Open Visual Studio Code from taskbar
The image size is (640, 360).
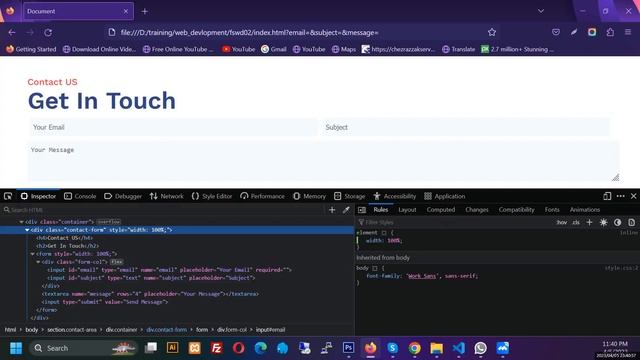[458, 348]
